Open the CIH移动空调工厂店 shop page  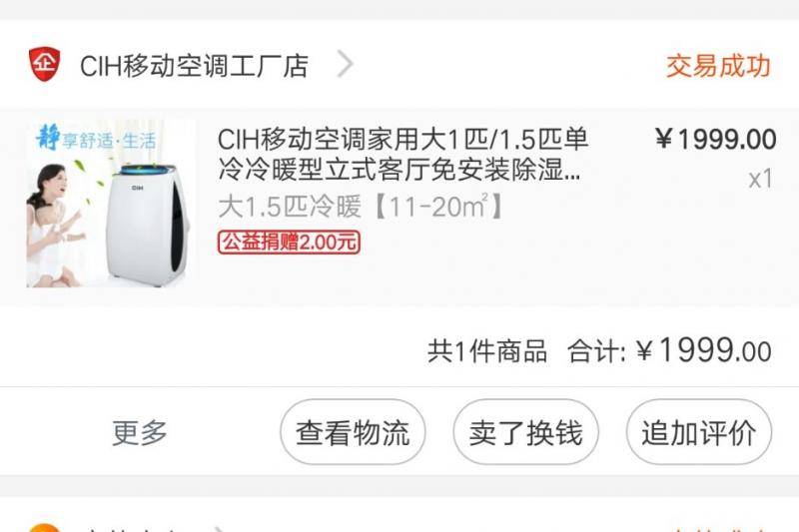194,66
